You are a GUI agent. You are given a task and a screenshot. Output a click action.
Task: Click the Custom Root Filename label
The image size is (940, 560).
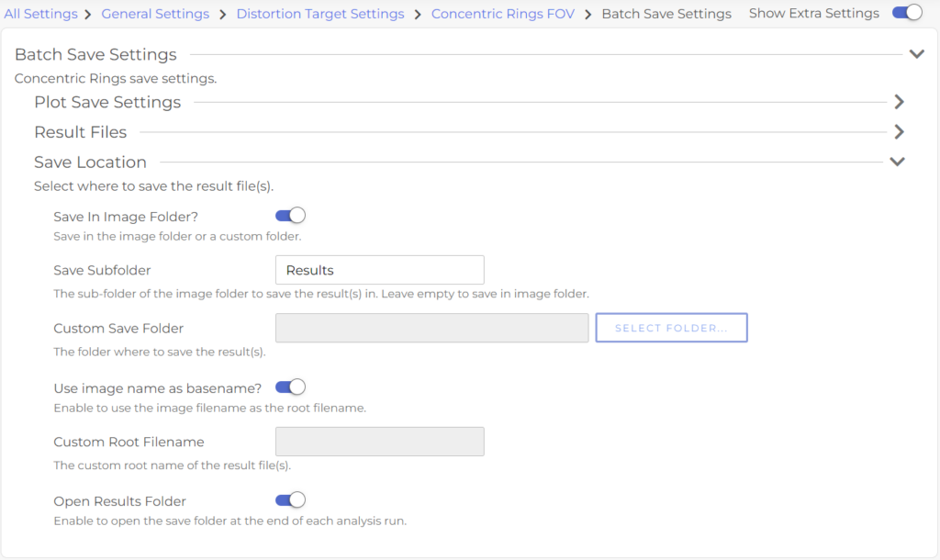tap(129, 442)
